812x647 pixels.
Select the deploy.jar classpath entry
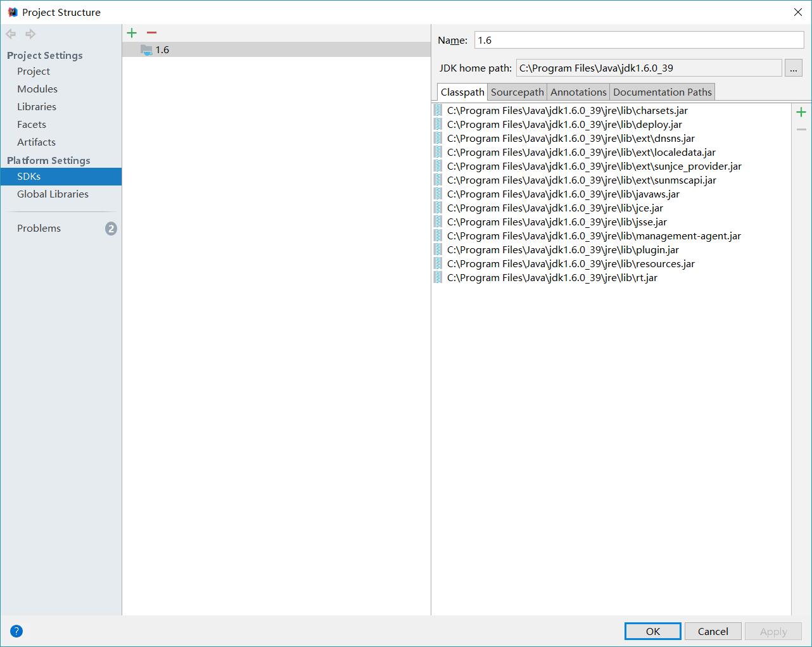tap(611, 124)
